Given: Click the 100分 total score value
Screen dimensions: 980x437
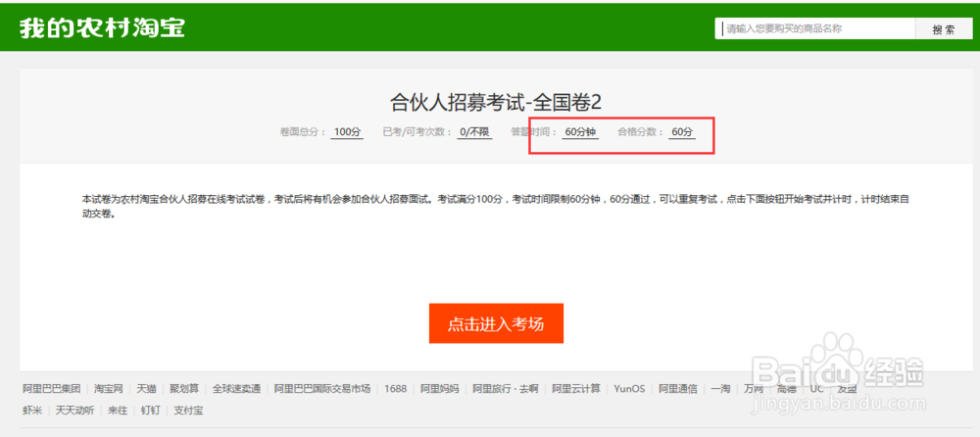Looking at the screenshot, I should coord(348,132).
